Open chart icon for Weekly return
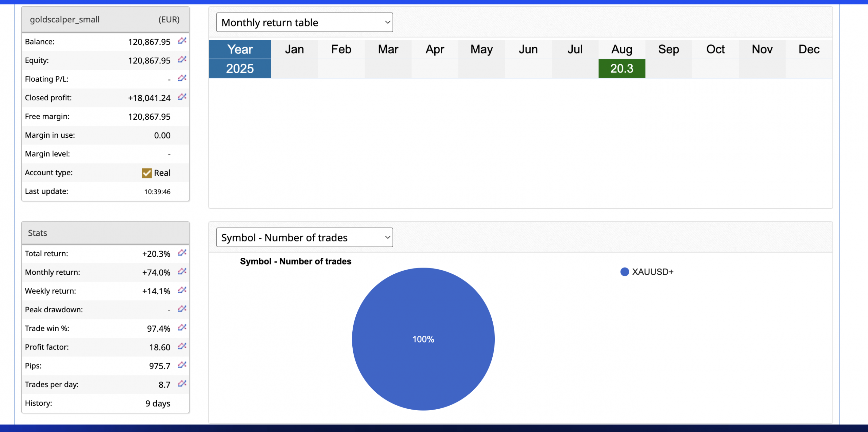 pos(182,290)
